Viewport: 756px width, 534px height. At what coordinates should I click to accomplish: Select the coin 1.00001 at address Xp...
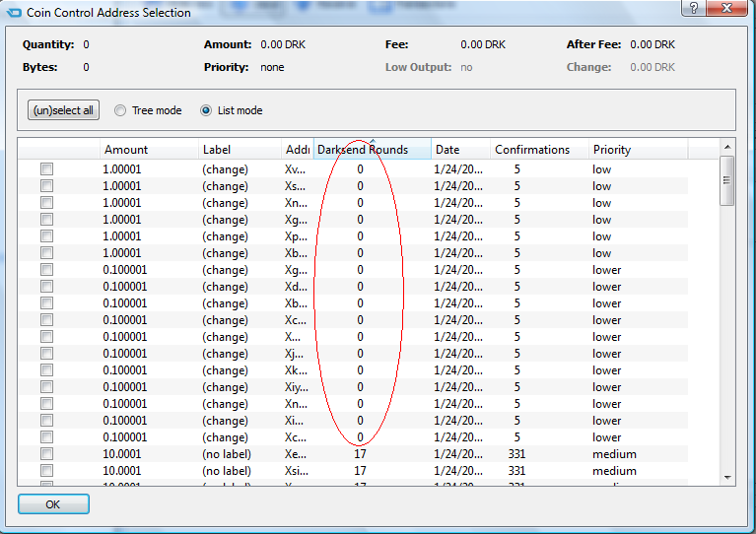coord(46,236)
